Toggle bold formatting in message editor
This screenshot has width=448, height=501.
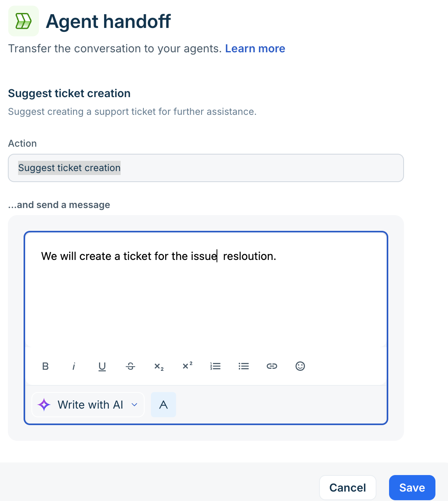coord(46,366)
